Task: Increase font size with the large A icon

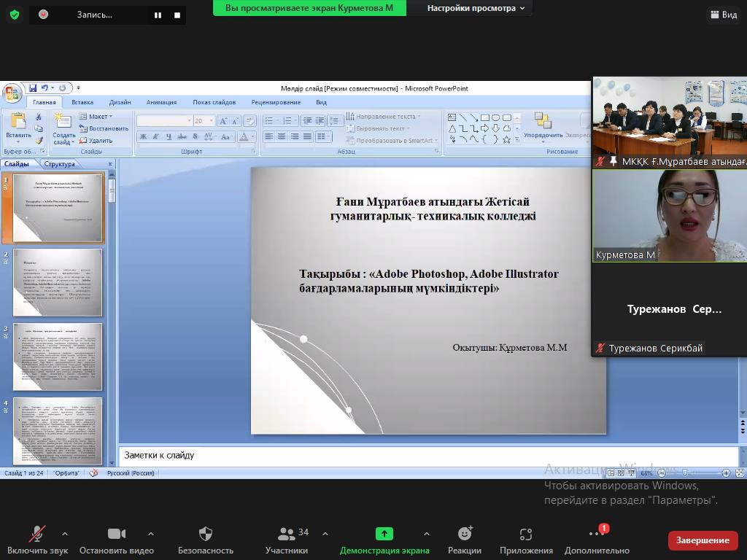Action: [x=222, y=121]
